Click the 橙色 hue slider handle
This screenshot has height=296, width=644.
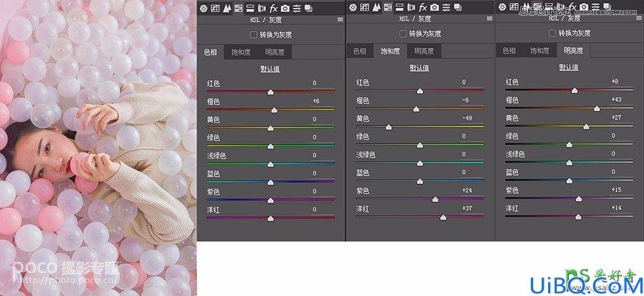click(274, 110)
